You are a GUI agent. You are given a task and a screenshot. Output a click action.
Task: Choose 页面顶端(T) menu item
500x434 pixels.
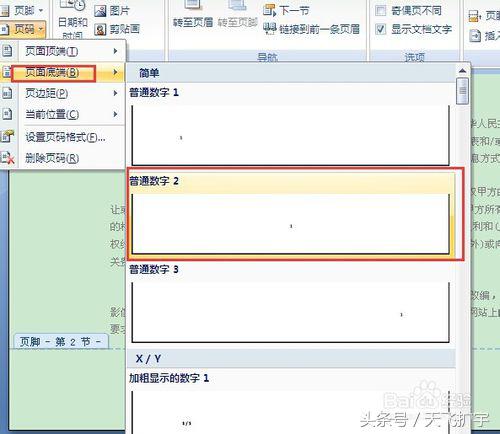coord(63,51)
